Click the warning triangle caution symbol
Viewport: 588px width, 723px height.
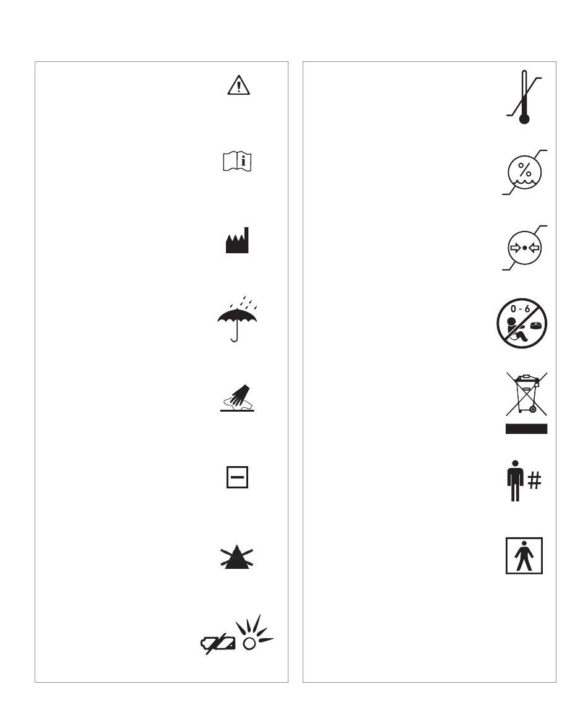[238, 85]
